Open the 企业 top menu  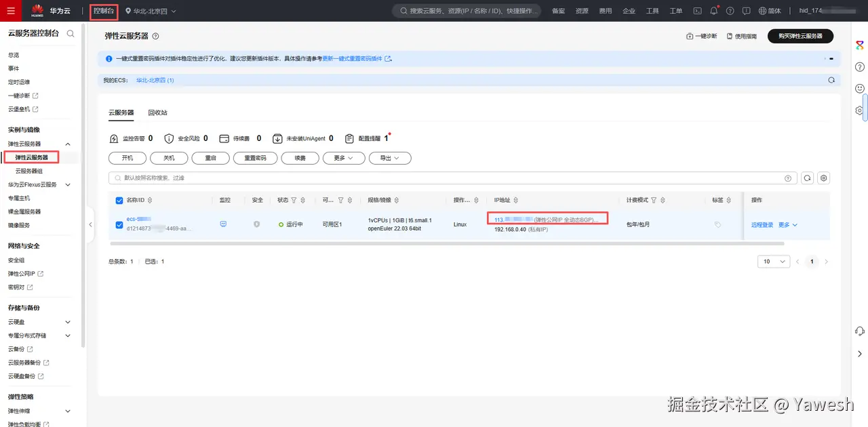pyautogui.click(x=629, y=11)
